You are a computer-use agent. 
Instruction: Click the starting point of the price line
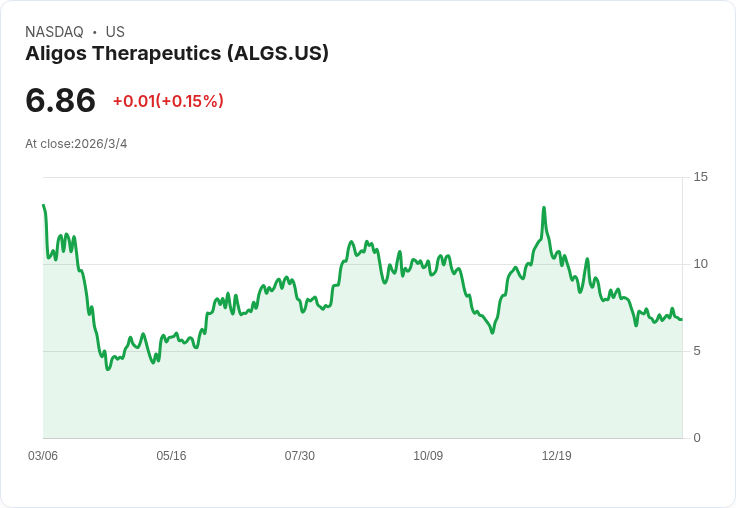[43, 206]
